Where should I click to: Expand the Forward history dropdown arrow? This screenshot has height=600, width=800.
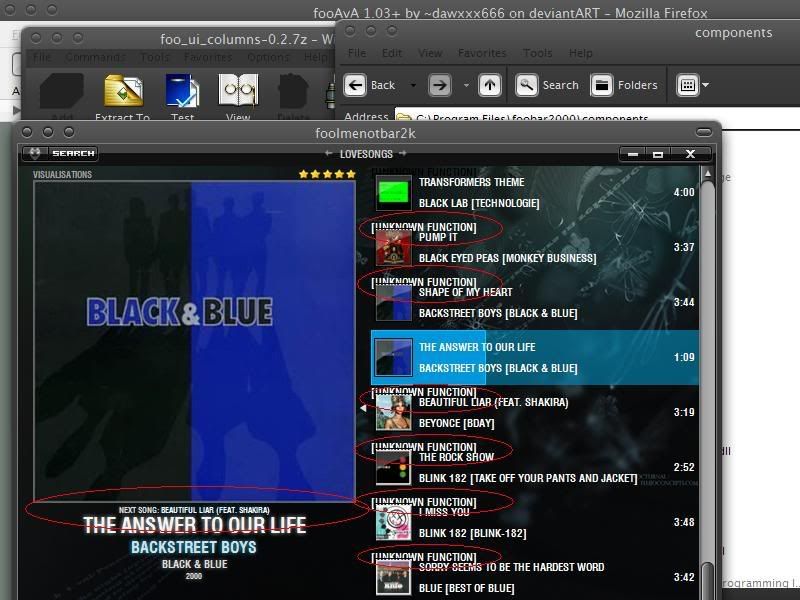pyautogui.click(x=466, y=85)
